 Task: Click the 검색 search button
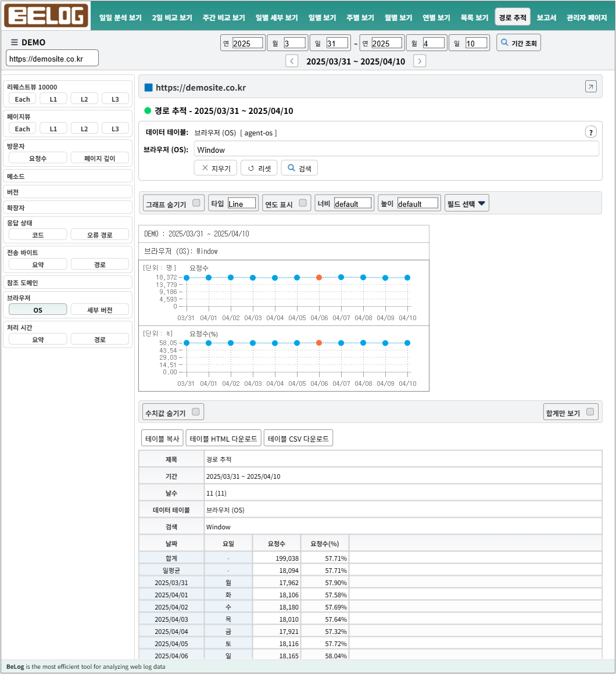click(x=299, y=168)
